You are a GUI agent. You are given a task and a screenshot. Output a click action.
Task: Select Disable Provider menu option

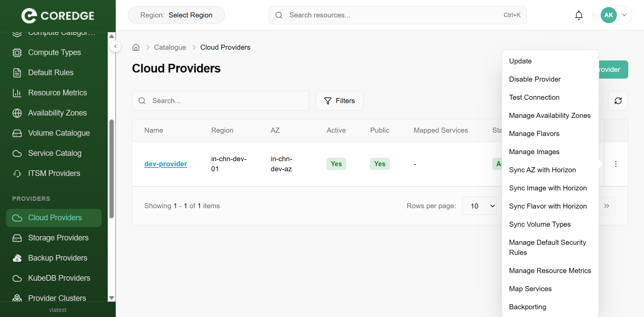click(x=535, y=79)
